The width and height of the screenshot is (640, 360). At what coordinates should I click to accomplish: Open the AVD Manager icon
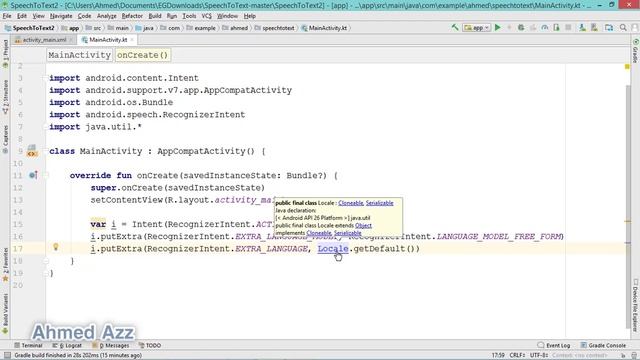tap(582, 28)
